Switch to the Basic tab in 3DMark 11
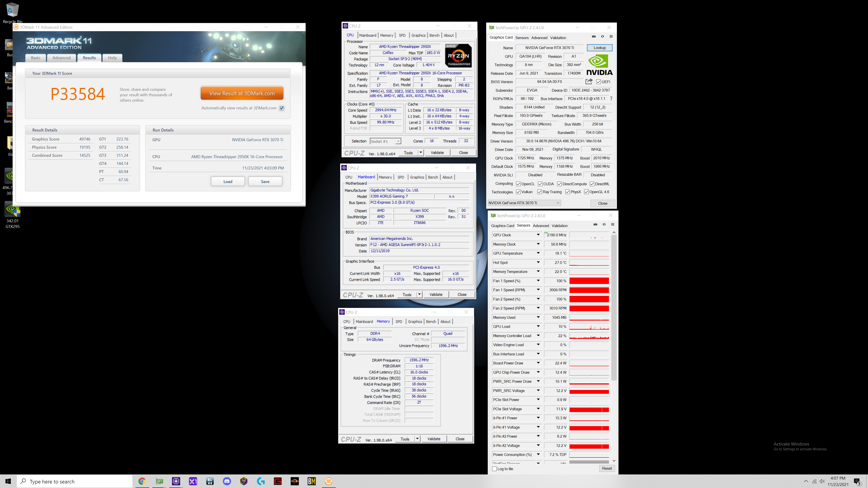 click(35, 58)
